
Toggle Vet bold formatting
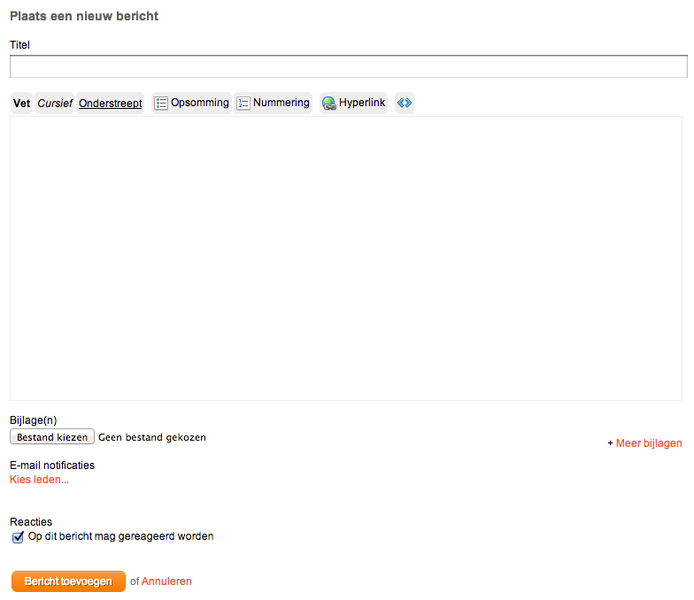tap(22, 103)
